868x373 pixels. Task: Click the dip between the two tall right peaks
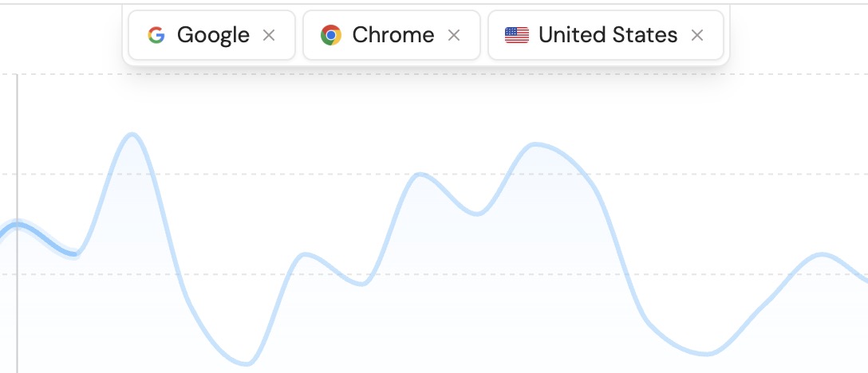[477, 214]
